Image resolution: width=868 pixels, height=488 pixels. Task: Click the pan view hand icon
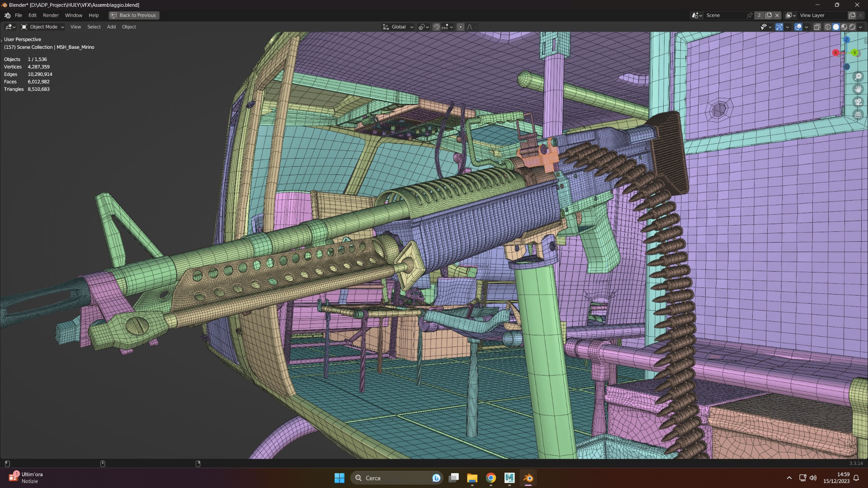pos(858,89)
